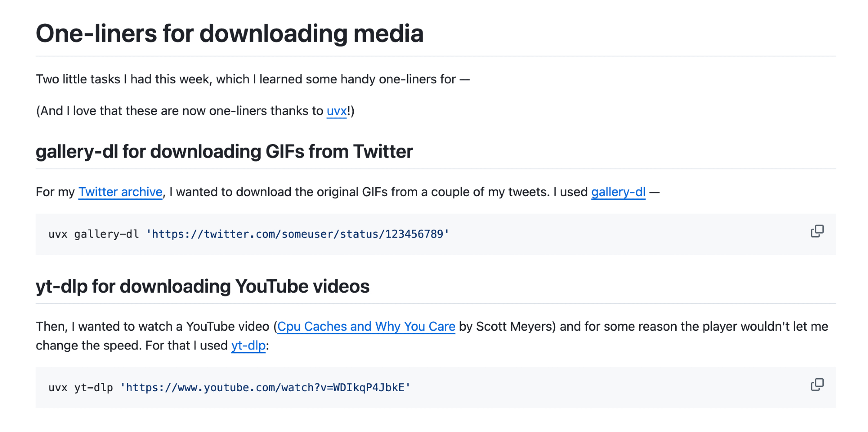868x432 pixels.
Task: Click 'yt-dlp' inside the second code block
Action: tap(93, 388)
